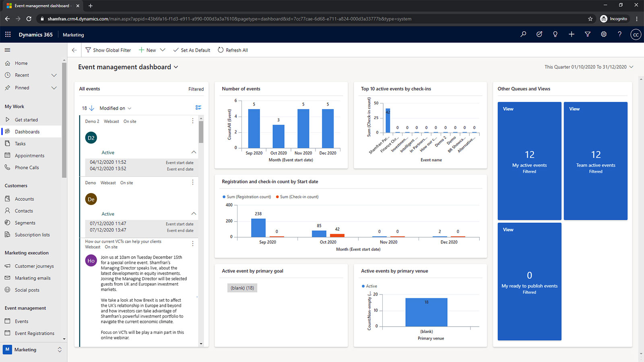The image size is (644, 362).
Task: Click Sum (Check-in count) legend entry
Action: (297, 197)
